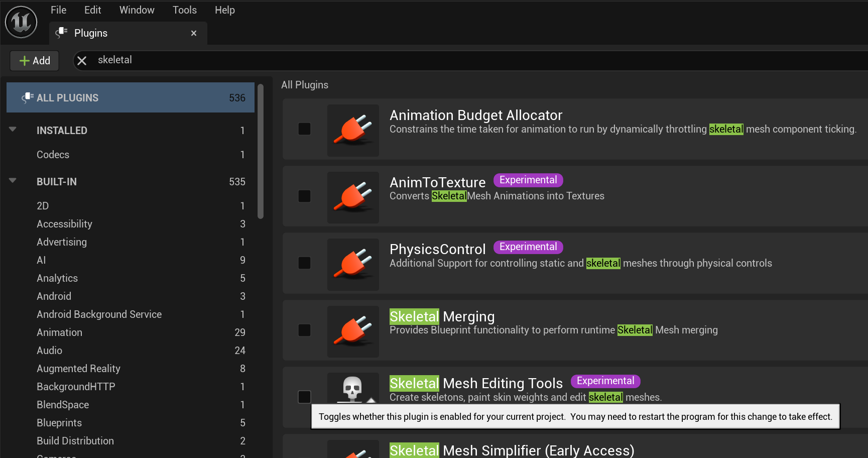Click the PhysicsControl plugin plug icon
The width and height of the screenshot is (868, 458).
click(x=353, y=265)
